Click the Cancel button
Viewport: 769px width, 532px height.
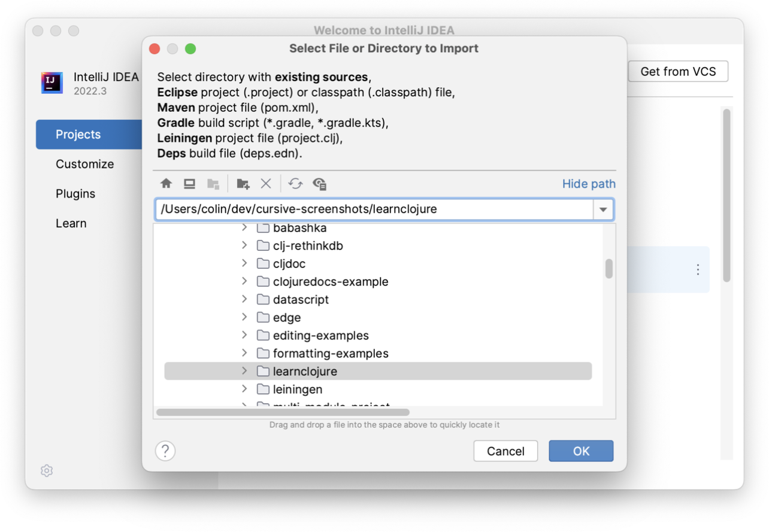pyautogui.click(x=505, y=451)
